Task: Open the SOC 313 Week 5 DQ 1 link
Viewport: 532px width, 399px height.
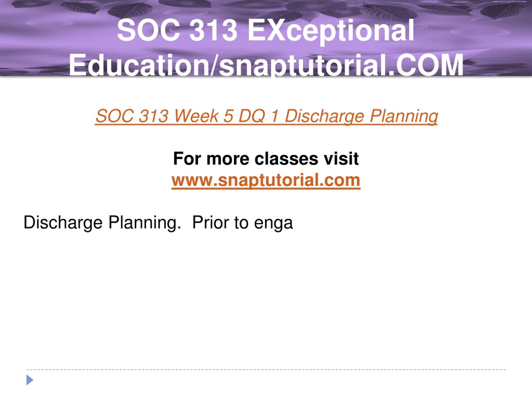Action: pos(266,117)
